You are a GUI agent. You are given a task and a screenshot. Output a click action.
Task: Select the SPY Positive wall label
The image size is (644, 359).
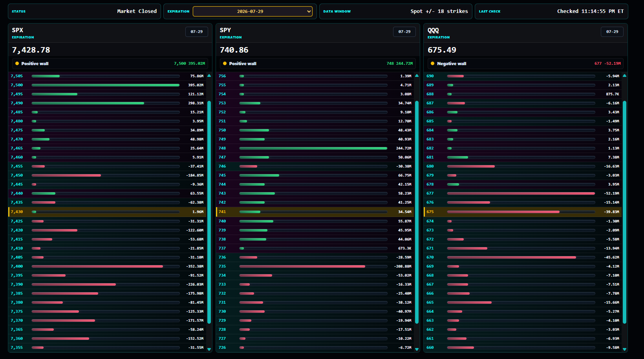(243, 64)
